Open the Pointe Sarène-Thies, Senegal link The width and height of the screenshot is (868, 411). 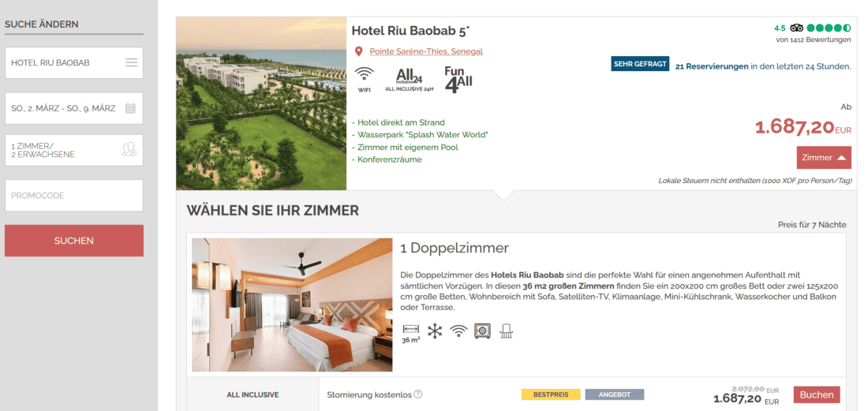tap(426, 51)
